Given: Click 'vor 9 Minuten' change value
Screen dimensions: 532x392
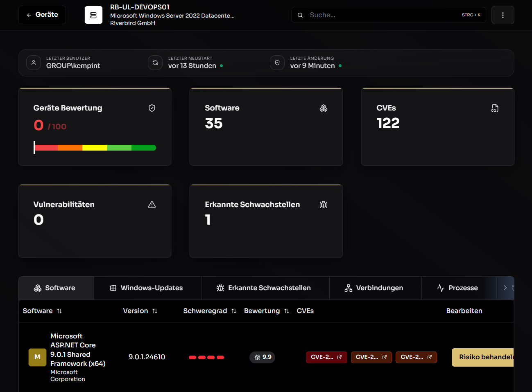Looking at the screenshot, I should tap(312, 66).
